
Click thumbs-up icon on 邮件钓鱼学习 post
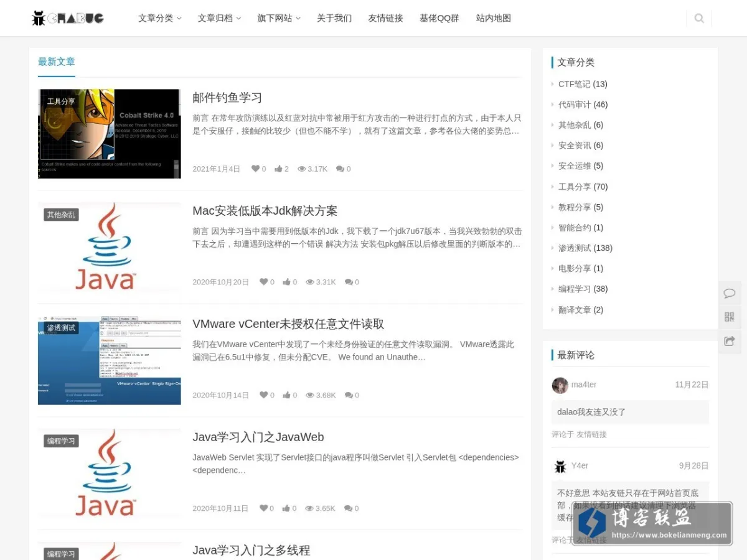pyautogui.click(x=278, y=169)
